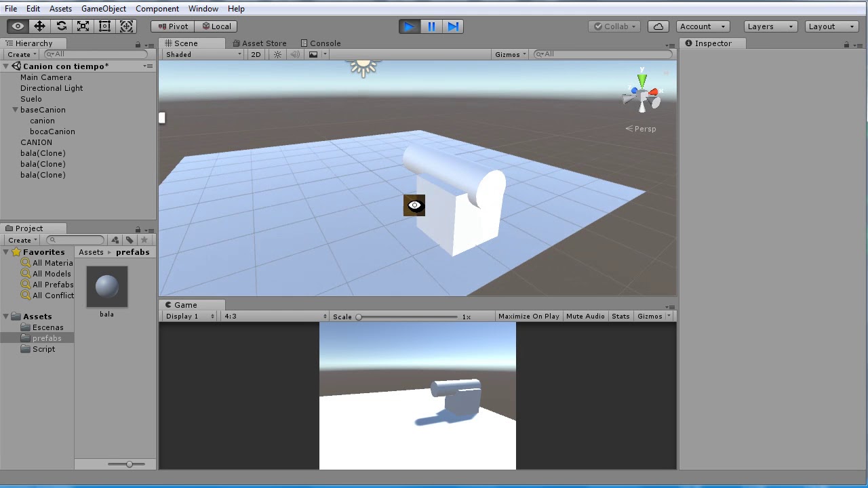
Task: Select the Hand (view) tool
Action: pos(18,26)
